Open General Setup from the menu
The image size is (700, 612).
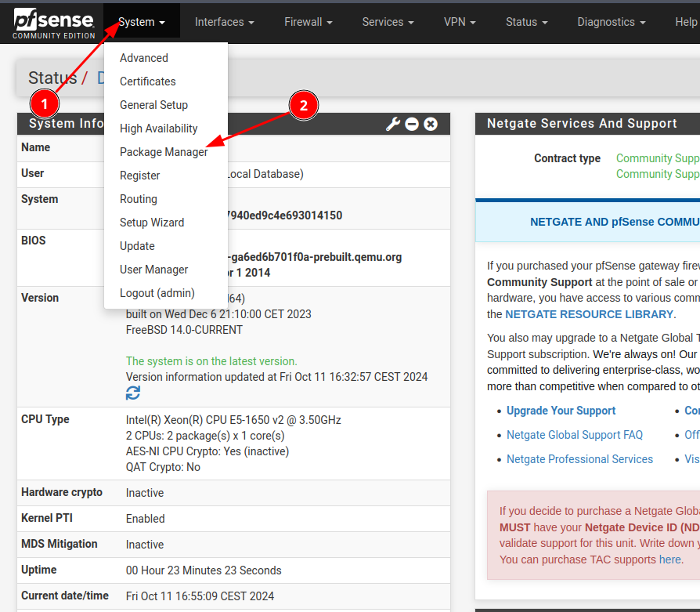153,105
